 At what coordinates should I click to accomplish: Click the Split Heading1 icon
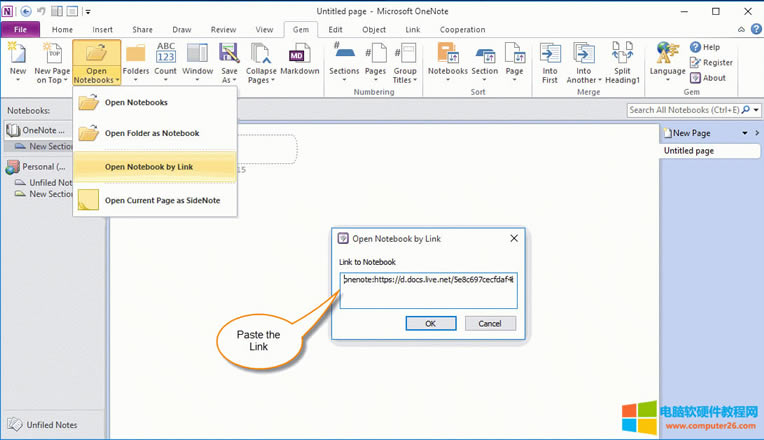coord(622,53)
